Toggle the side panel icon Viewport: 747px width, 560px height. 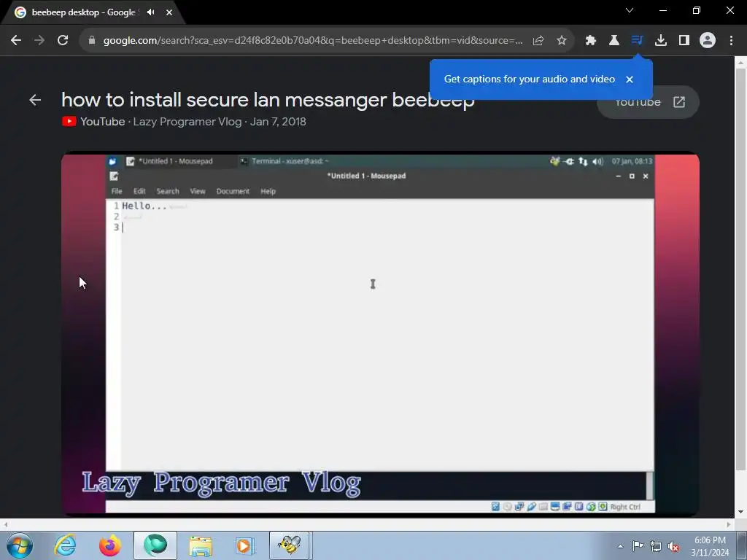click(x=684, y=41)
